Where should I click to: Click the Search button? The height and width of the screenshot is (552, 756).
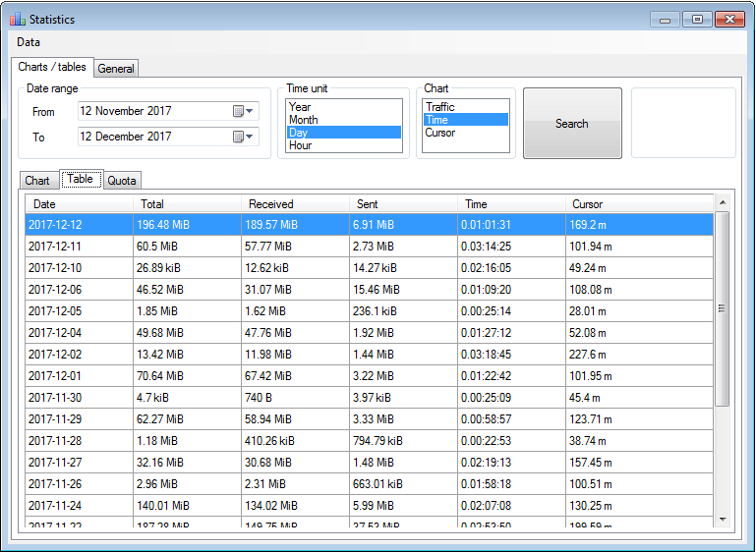point(572,124)
